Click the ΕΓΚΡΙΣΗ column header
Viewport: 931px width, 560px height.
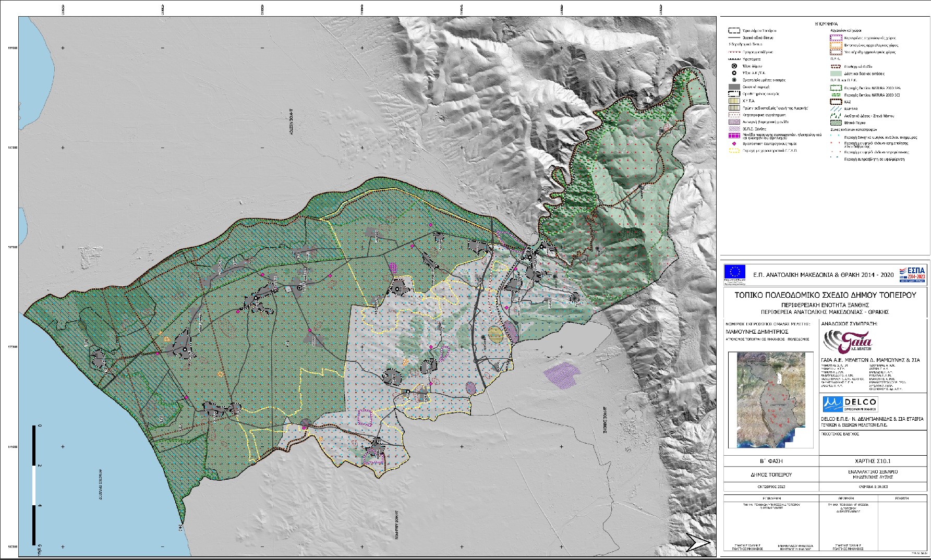[x=902, y=498]
